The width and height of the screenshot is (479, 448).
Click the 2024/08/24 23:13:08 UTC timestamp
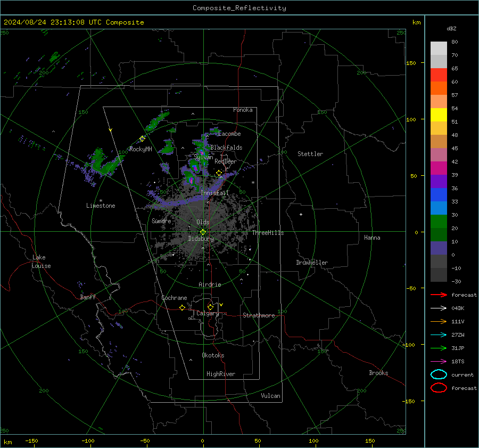(73, 22)
